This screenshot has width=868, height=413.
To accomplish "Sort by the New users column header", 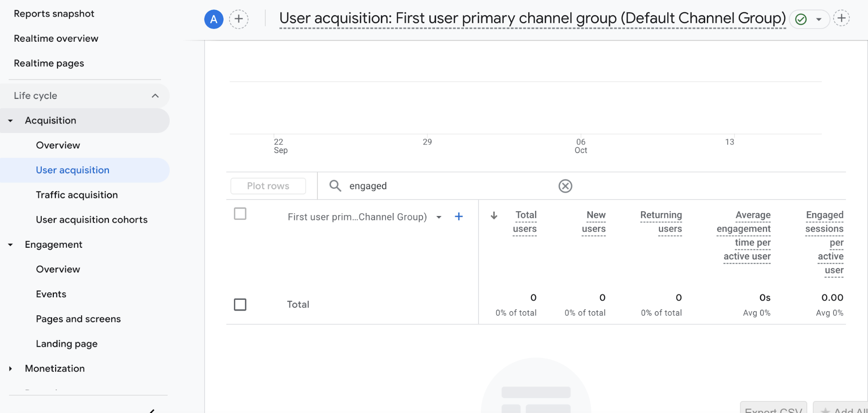I will (594, 222).
